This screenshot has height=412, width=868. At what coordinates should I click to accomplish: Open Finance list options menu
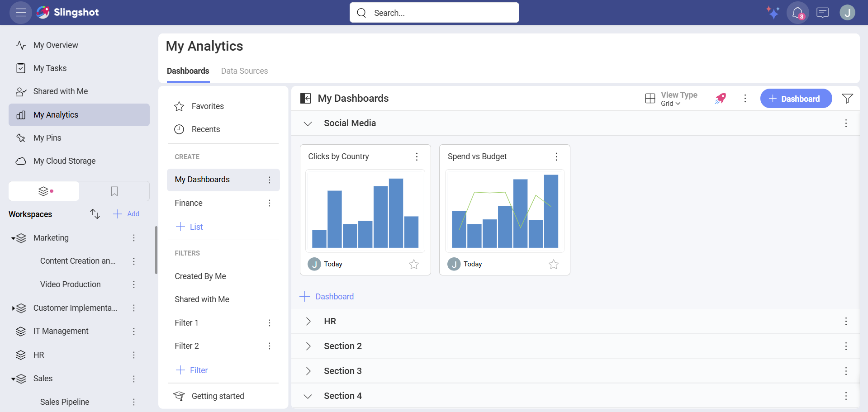click(270, 203)
